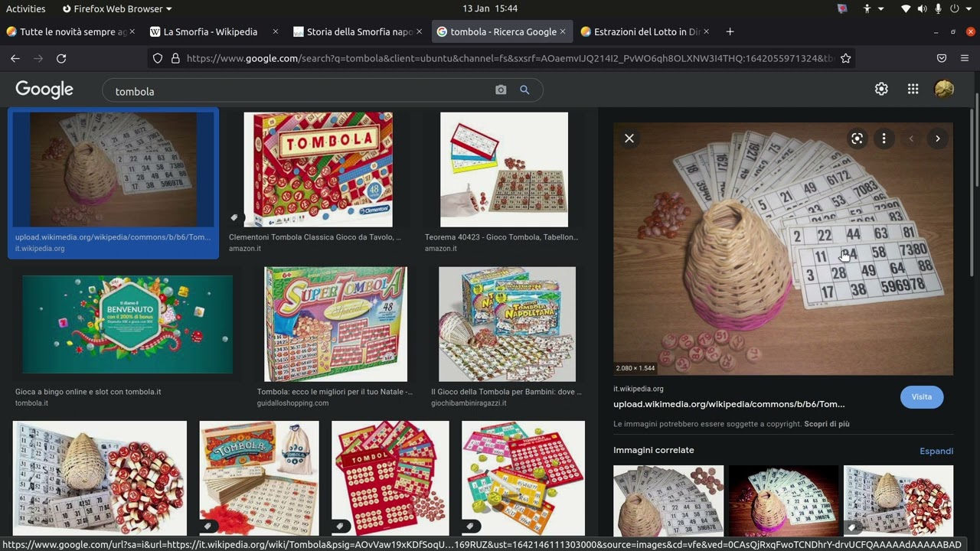Screen dimensions: 980x551
Task: Open the Pocket save icon
Action: 942,58
